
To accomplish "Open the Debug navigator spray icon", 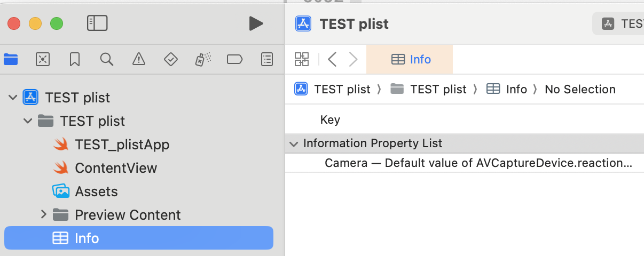I will [x=203, y=59].
